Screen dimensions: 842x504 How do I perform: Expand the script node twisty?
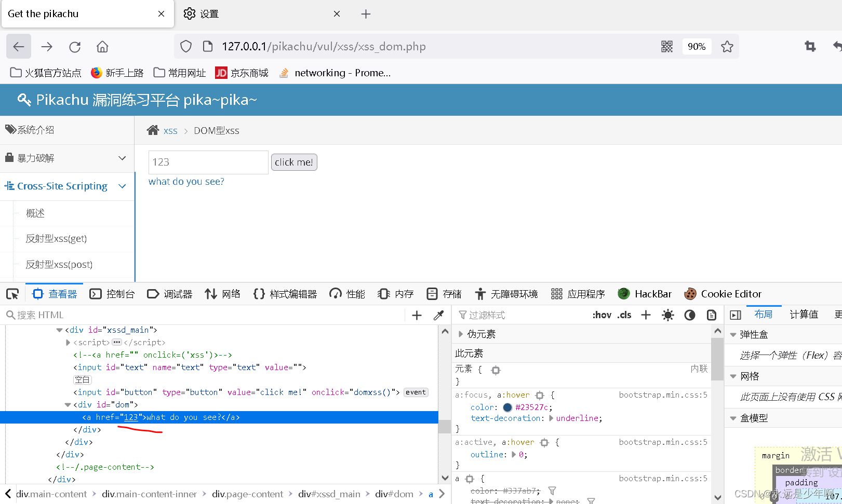[68, 343]
